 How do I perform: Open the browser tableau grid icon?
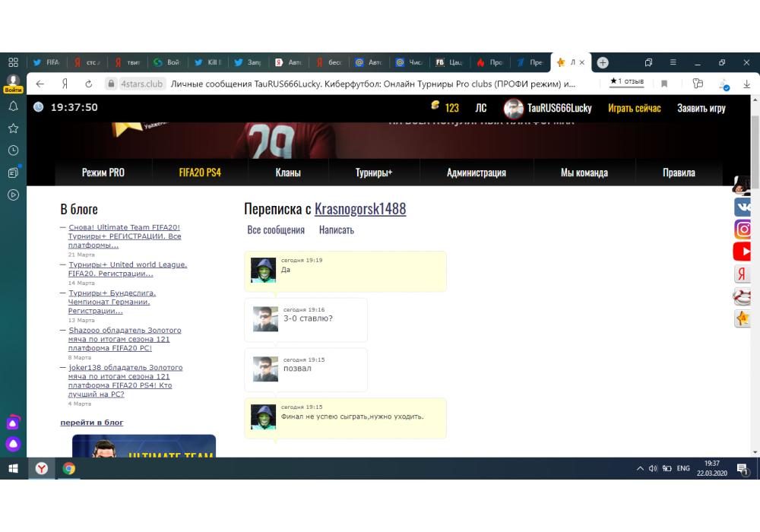[x=13, y=62]
